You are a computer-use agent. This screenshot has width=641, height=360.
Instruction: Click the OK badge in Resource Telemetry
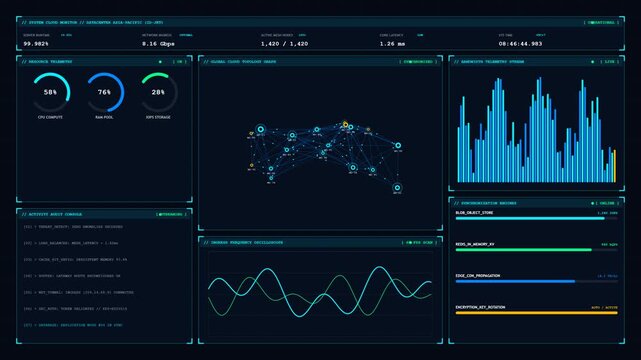click(179, 62)
